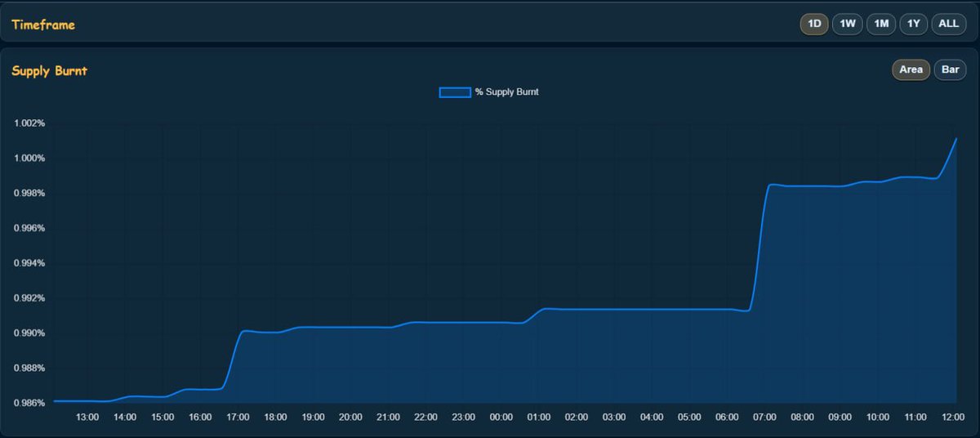Click the '% Supply Burnt' legend label
980x438 pixels.
[x=506, y=92]
